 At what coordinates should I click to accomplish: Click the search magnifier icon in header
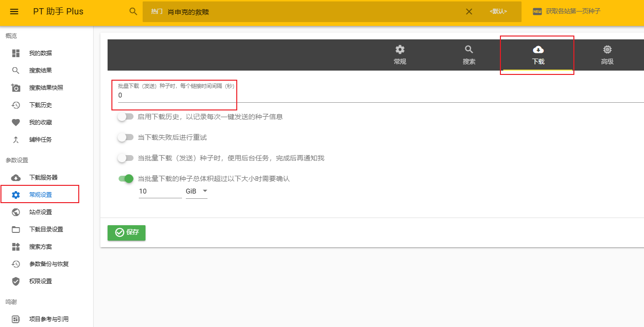tap(134, 12)
